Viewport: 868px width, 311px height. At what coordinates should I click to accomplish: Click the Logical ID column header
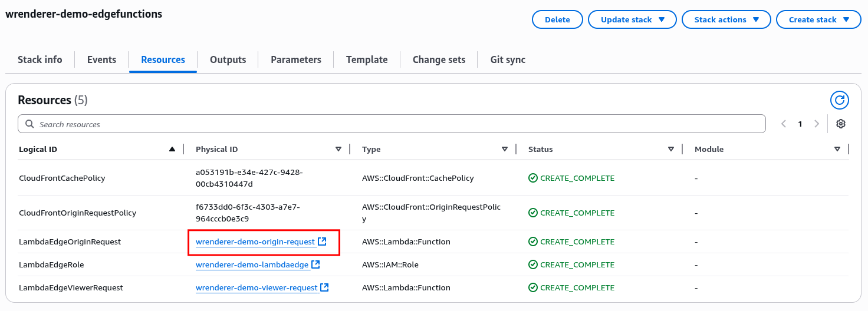pyautogui.click(x=38, y=149)
